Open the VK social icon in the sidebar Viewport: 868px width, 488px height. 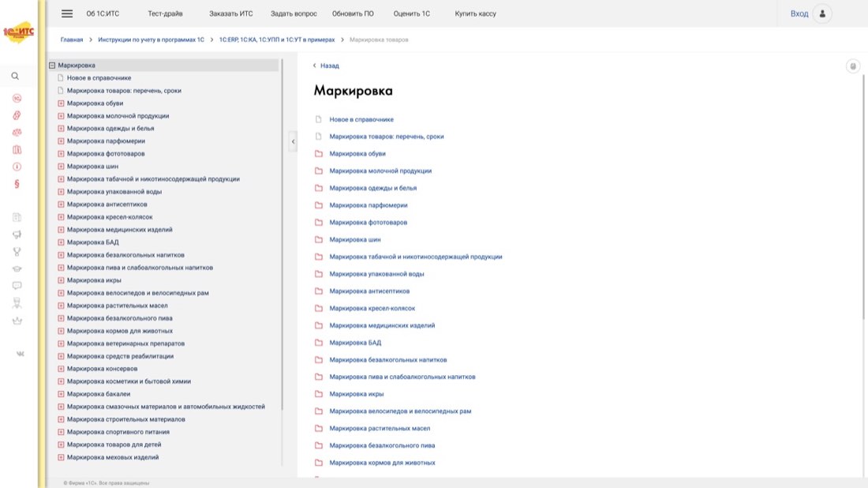click(20, 354)
